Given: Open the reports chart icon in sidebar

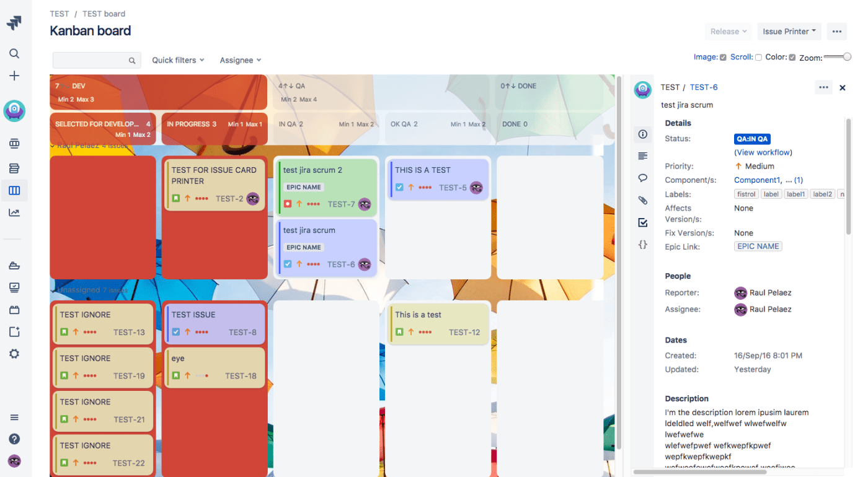Looking at the screenshot, I should (14, 212).
